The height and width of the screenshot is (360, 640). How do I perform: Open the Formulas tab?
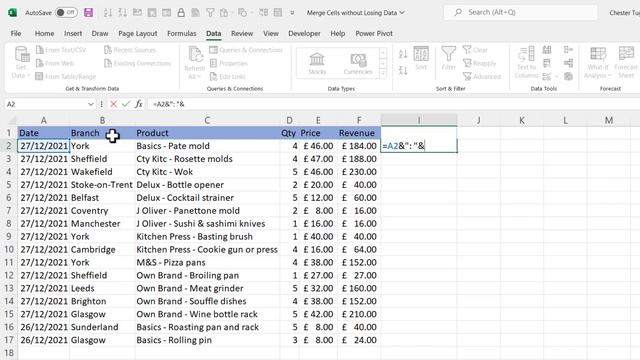(182, 33)
